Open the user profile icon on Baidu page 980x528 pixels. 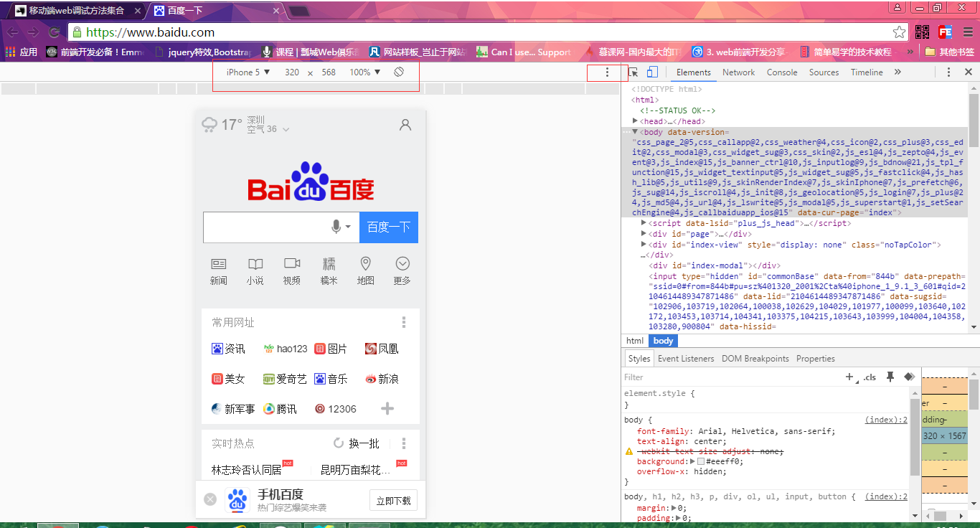[405, 125]
